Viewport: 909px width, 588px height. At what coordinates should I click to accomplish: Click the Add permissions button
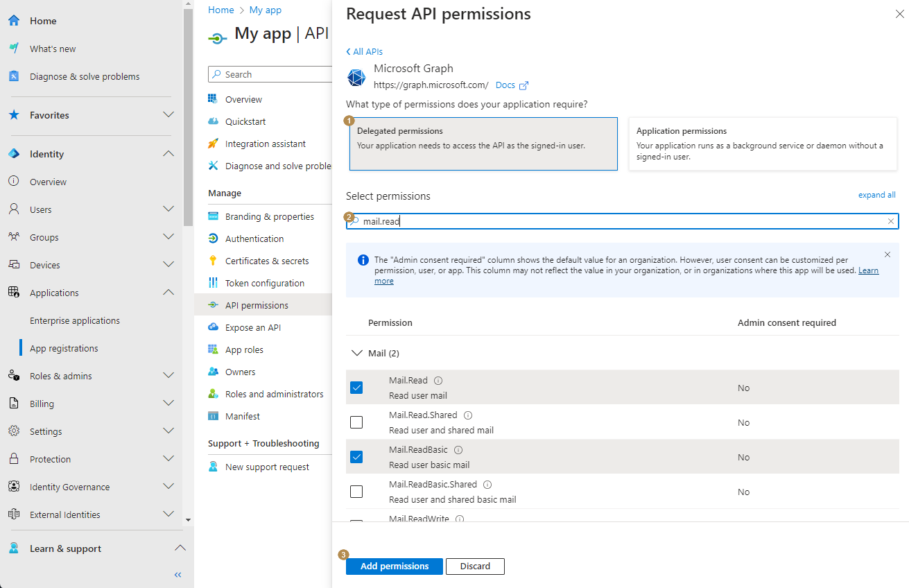394,567
